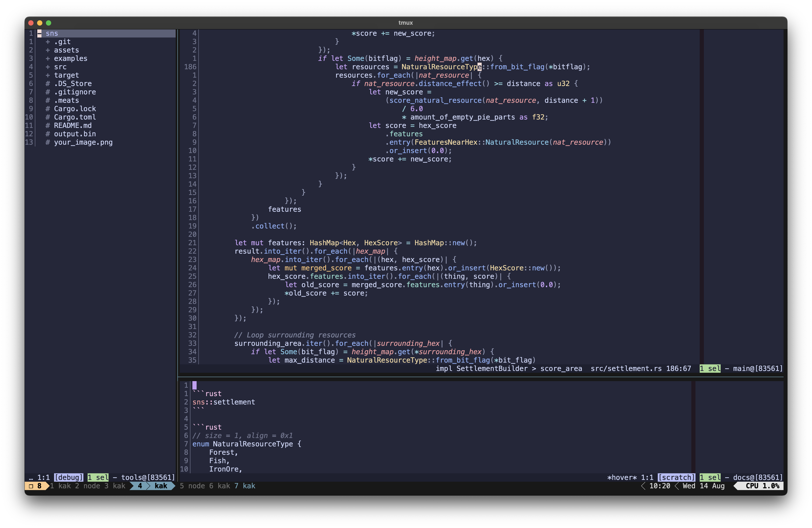Screen dimensions: 812x528
Task: Click the Fish enum variant
Action: tap(217, 461)
